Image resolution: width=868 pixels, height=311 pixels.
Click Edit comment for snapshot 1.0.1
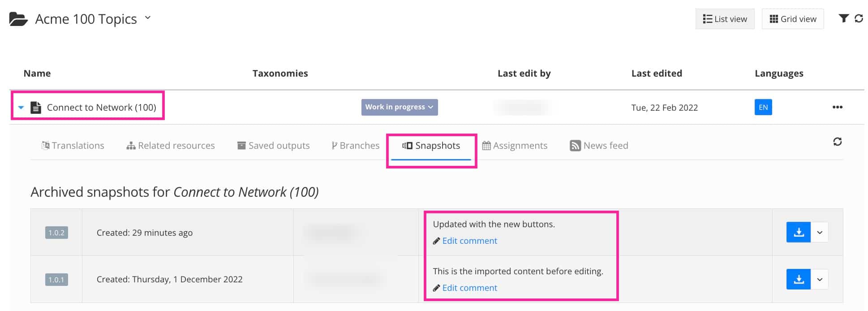pyautogui.click(x=469, y=288)
